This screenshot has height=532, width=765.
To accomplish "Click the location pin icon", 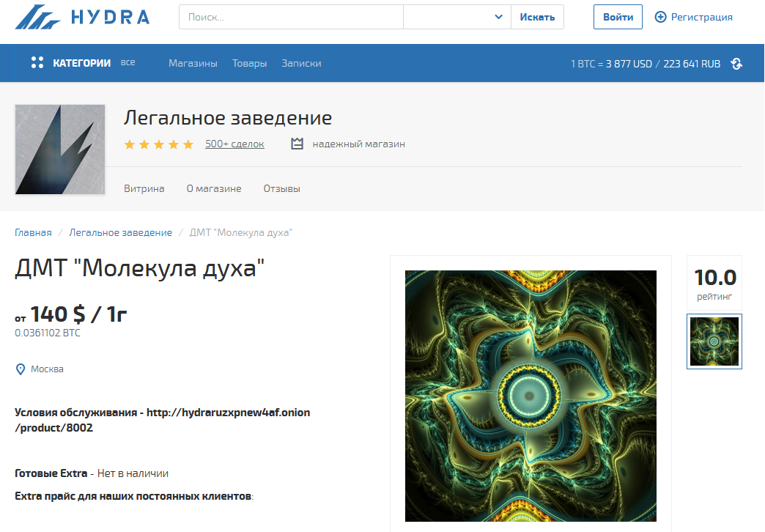I will coord(21,369).
